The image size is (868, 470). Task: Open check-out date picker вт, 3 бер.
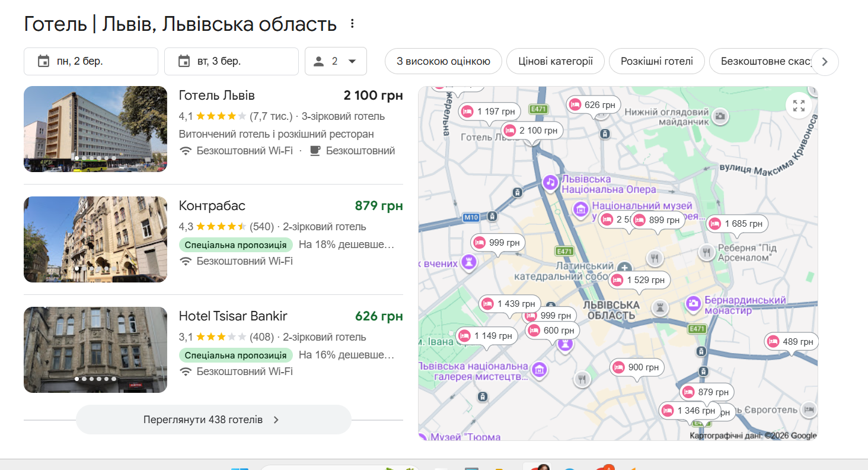point(231,61)
